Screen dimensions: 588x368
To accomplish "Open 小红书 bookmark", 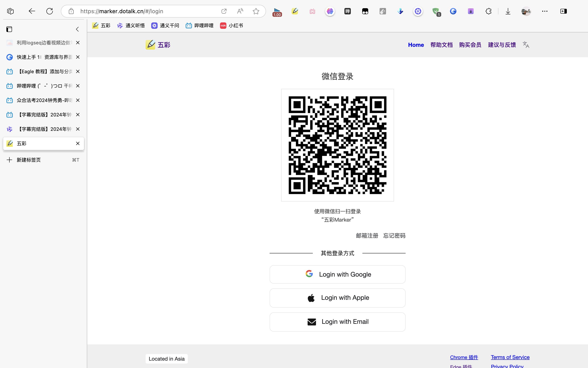I will pos(231,26).
